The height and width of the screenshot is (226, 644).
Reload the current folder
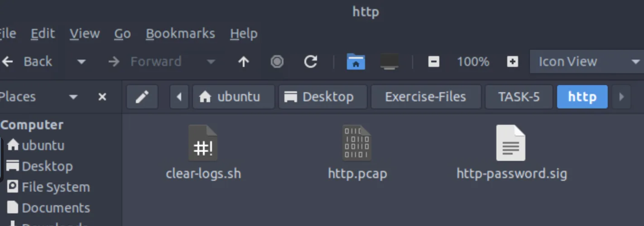click(x=310, y=62)
